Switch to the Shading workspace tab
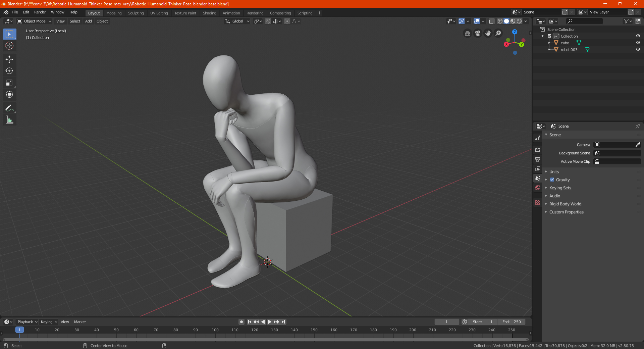The height and width of the screenshot is (349, 644). tap(209, 13)
